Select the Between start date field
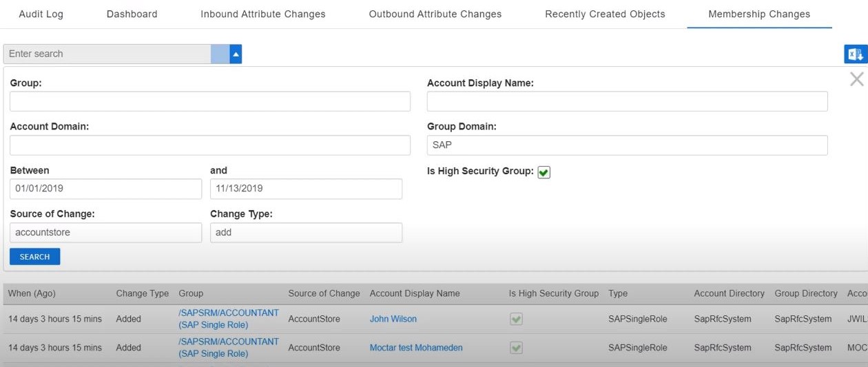Viewport: 868px width, 367px height. pos(105,189)
